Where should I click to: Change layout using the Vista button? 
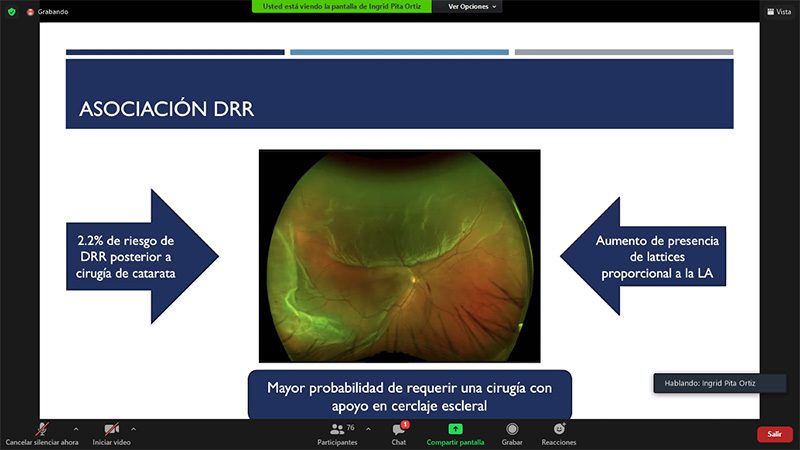pyautogui.click(x=777, y=11)
